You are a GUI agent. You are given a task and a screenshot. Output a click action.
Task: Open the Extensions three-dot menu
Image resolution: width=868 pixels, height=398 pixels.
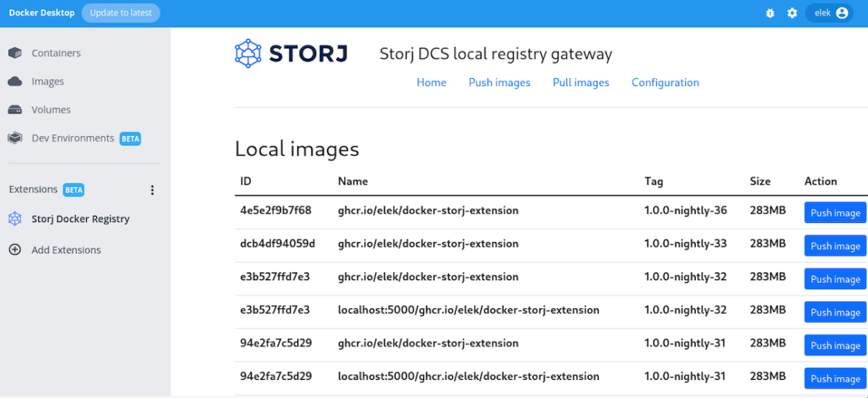click(152, 190)
